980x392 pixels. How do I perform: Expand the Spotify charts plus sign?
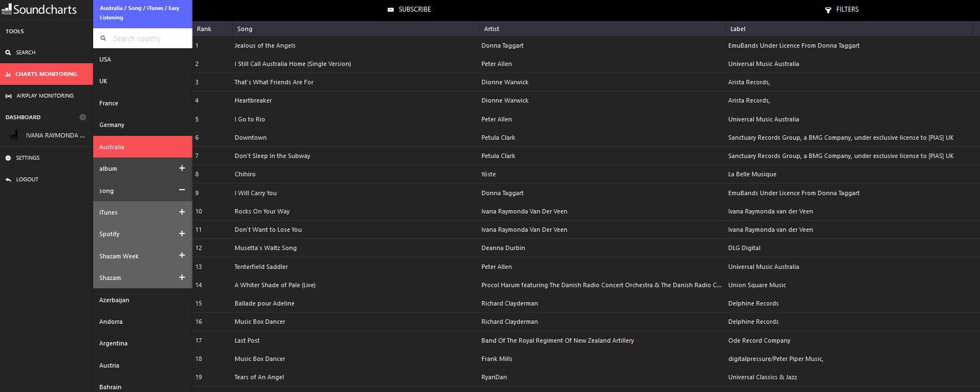click(181, 233)
